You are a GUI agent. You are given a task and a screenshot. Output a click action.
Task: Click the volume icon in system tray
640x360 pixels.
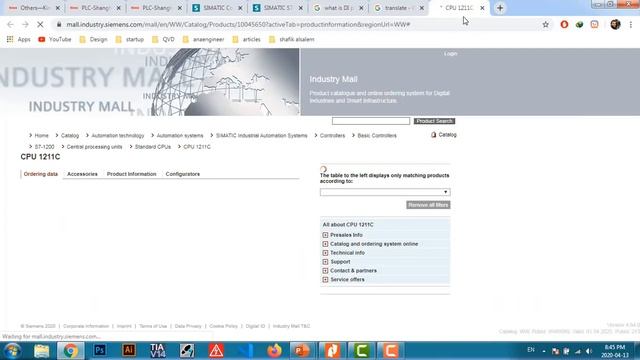click(589, 351)
